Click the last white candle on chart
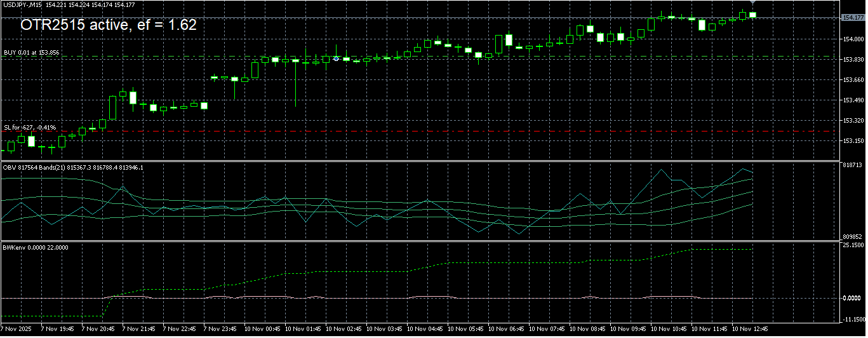Screen dimensions: 868x338 [753, 15]
